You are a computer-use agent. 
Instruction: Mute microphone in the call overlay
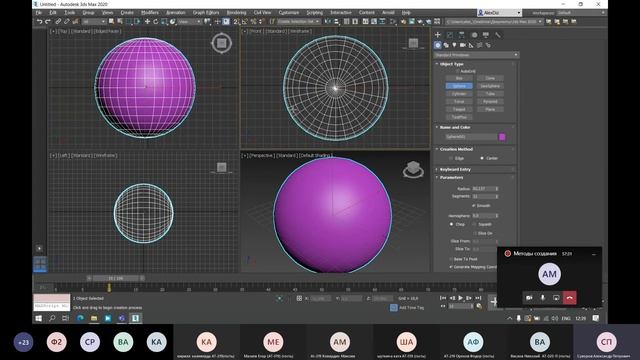click(542, 298)
